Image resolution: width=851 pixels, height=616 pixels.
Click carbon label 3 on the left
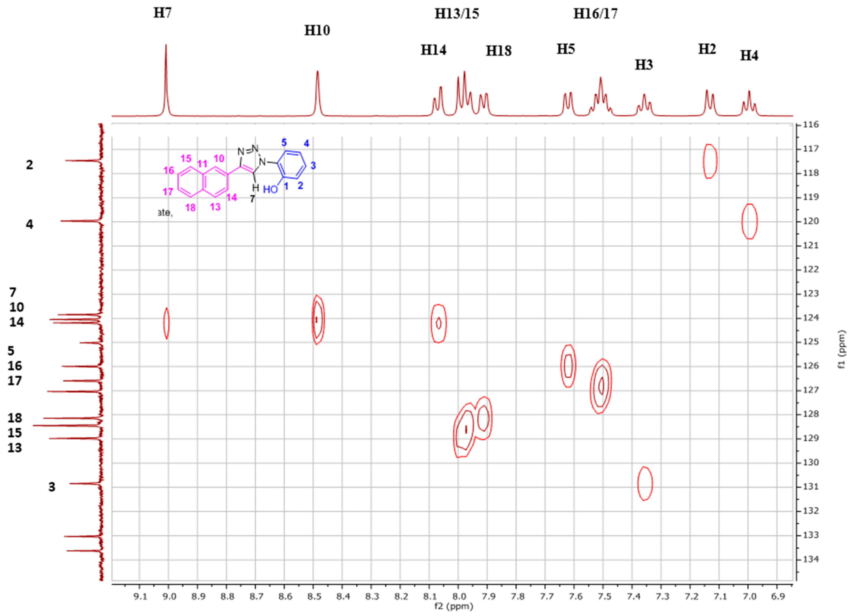[52, 487]
